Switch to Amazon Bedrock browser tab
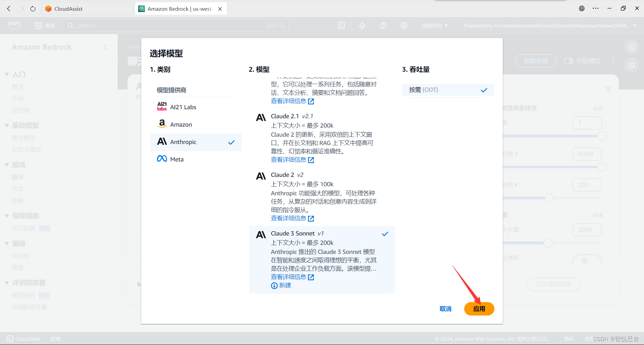Viewport: 644px width, 345px height. click(x=180, y=9)
